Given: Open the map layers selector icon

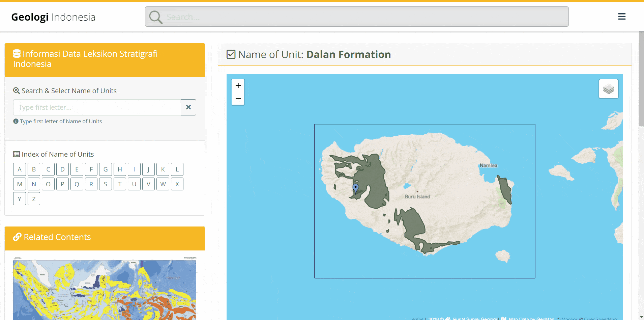Looking at the screenshot, I should 608,88.
